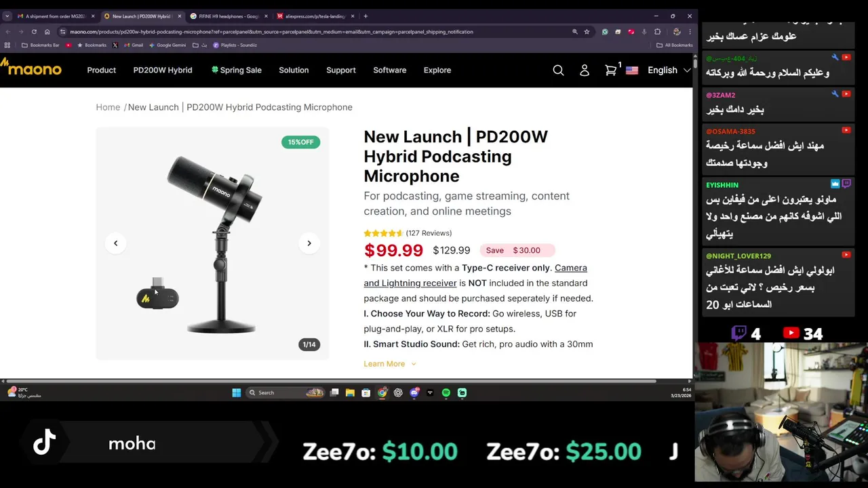This screenshot has height=488, width=868.
Task: Open the user account icon
Action: click(585, 70)
